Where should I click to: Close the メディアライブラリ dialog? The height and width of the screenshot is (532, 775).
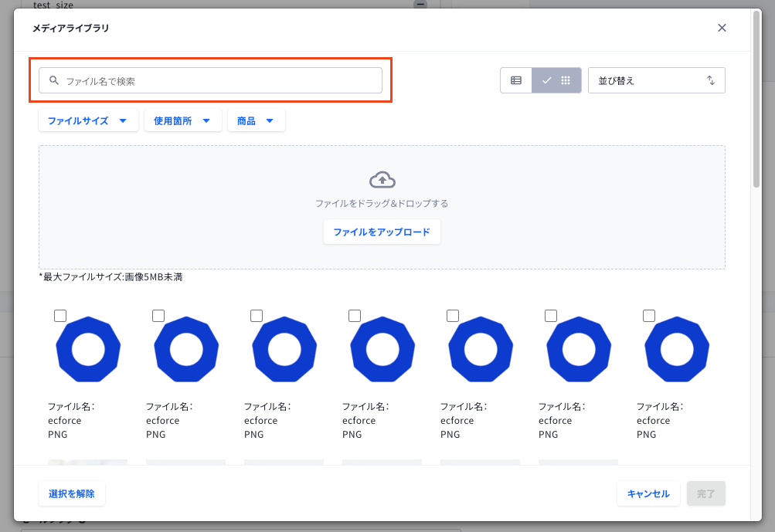click(x=722, y=28)
